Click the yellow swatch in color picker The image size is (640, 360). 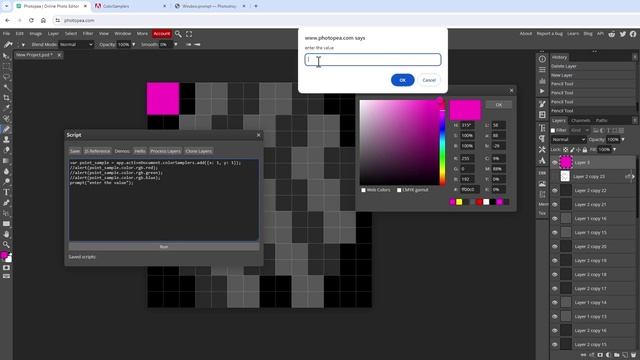[459, 202]
